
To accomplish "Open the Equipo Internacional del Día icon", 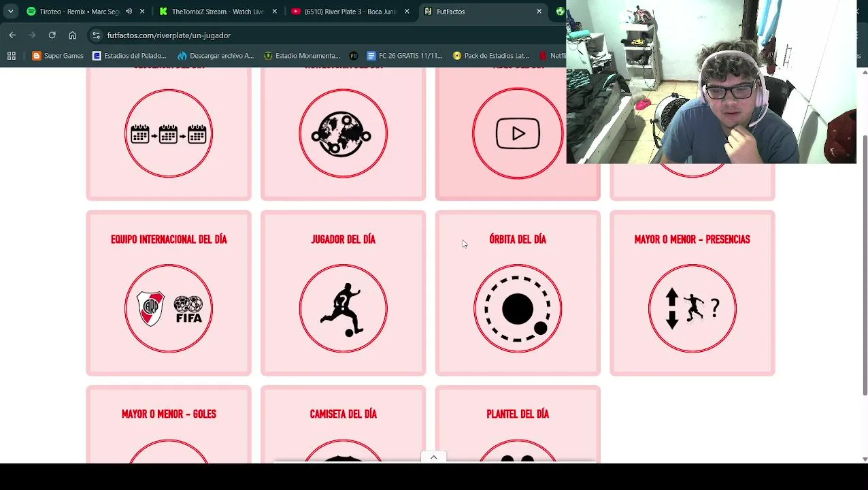I will pos(169,308).
